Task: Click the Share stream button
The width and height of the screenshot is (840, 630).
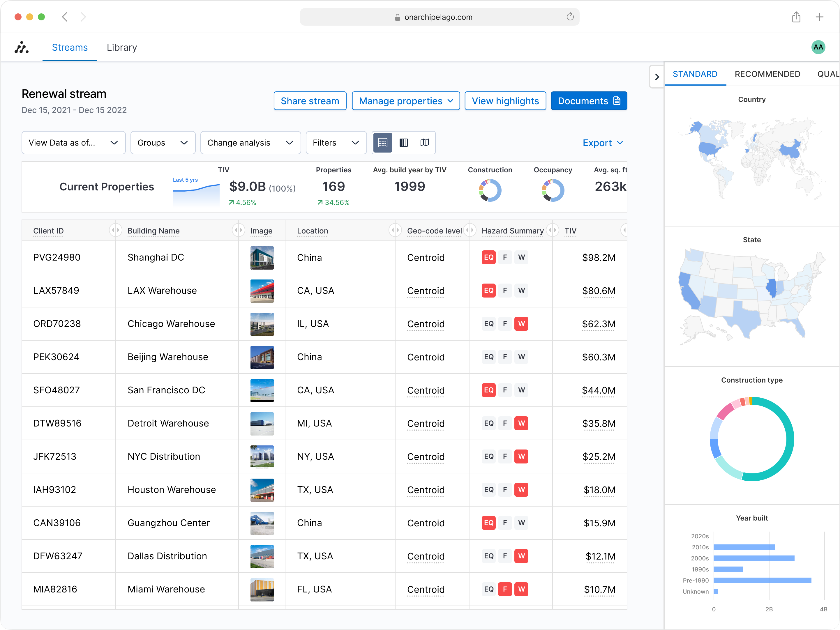Action: (x=310, y=101)
